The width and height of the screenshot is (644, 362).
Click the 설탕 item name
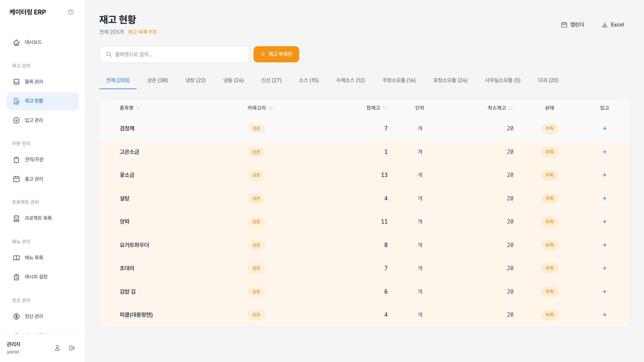(x=124, y=198)
